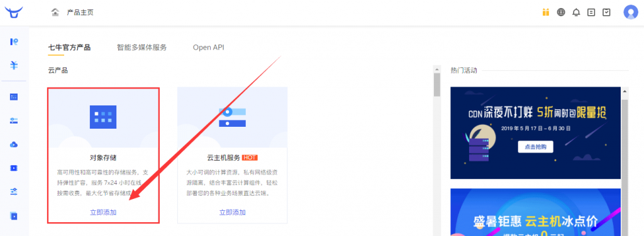Click the 对象存储 card grid icon
This screenshot has width=644, height=236.
tap(103, 117)
